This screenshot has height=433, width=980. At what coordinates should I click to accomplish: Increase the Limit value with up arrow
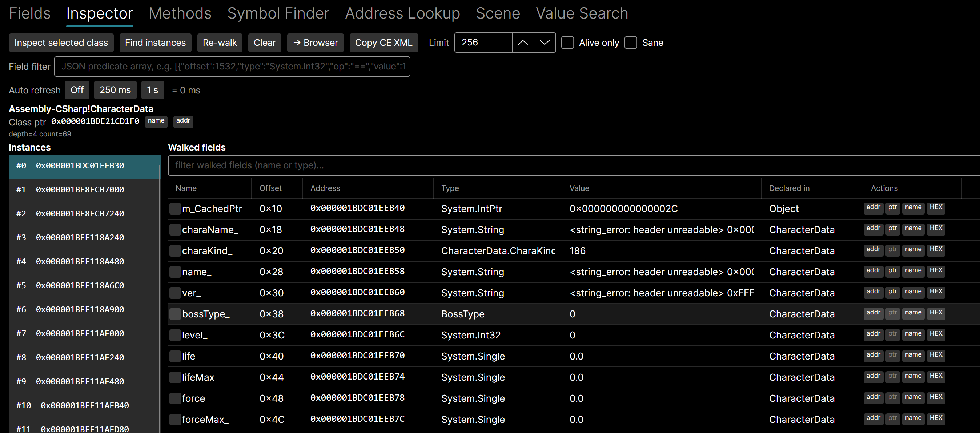(x=523, y=43)
